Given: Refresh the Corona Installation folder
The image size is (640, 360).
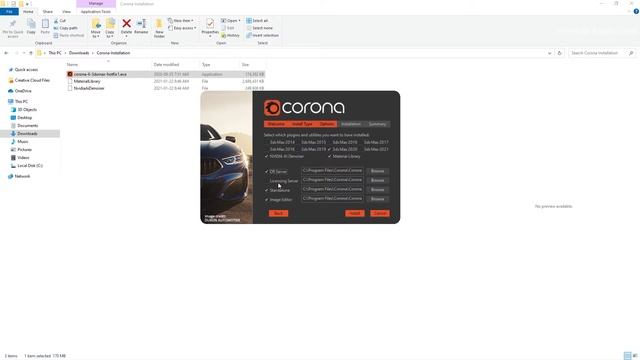Looking at the screenshot, I should pyautogui.click(x=560, y=53).
